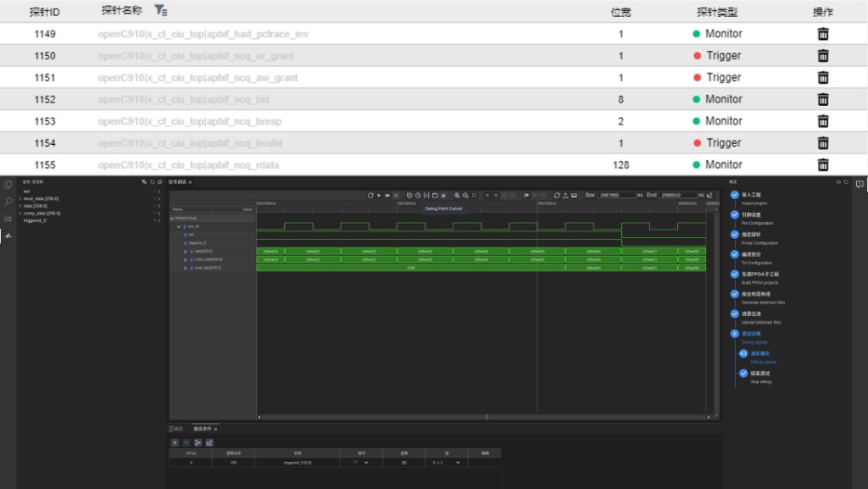Remove trigger condition with minus button
This screenshot has height=489, width=868.
point(186,442)
